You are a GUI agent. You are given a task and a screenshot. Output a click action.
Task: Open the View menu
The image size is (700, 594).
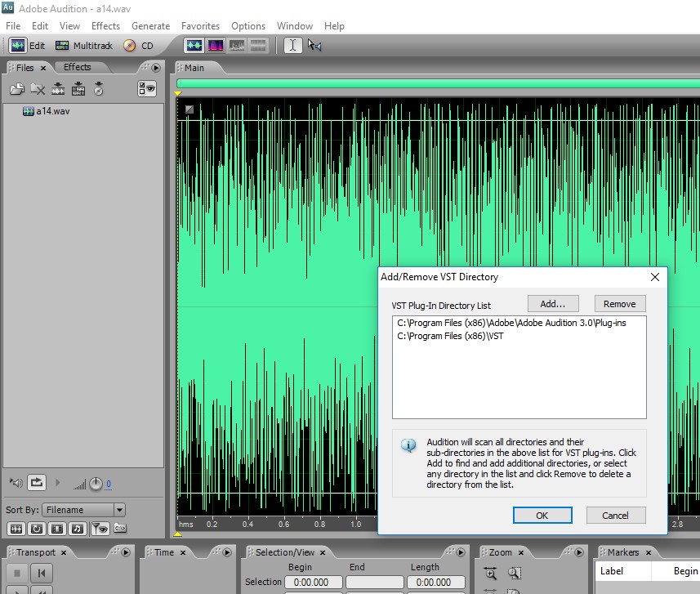[70, 26]
